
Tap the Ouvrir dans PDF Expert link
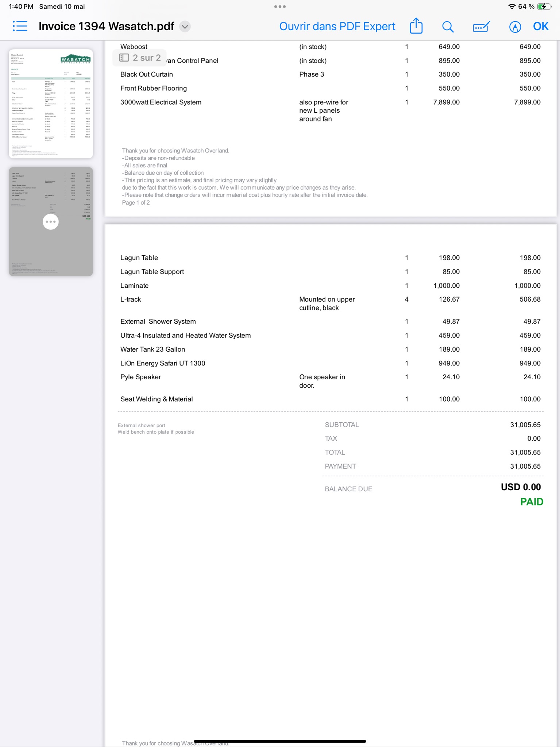pyautogui.click(x=337, y=26)
